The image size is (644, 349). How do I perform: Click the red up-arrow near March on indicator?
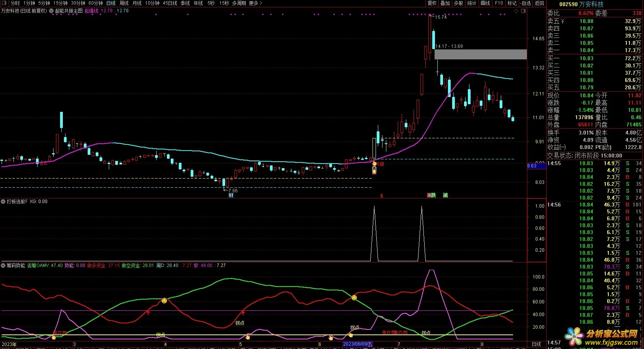coord(148,313)
